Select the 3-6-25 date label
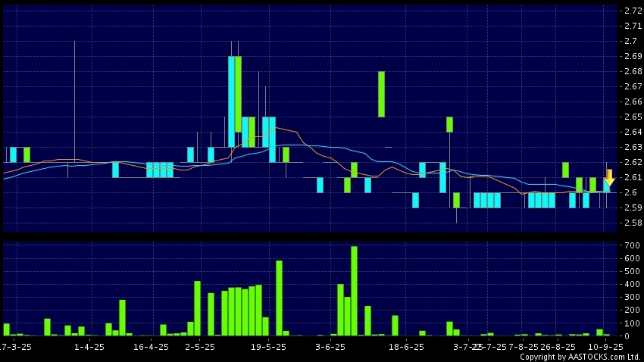Viewport: 644px width, 362px height. tap(330, 347)
